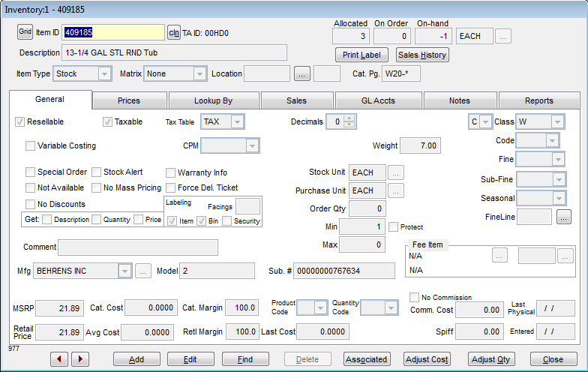Open first Fee Item ellipsis button

click(x=499, y=256)
